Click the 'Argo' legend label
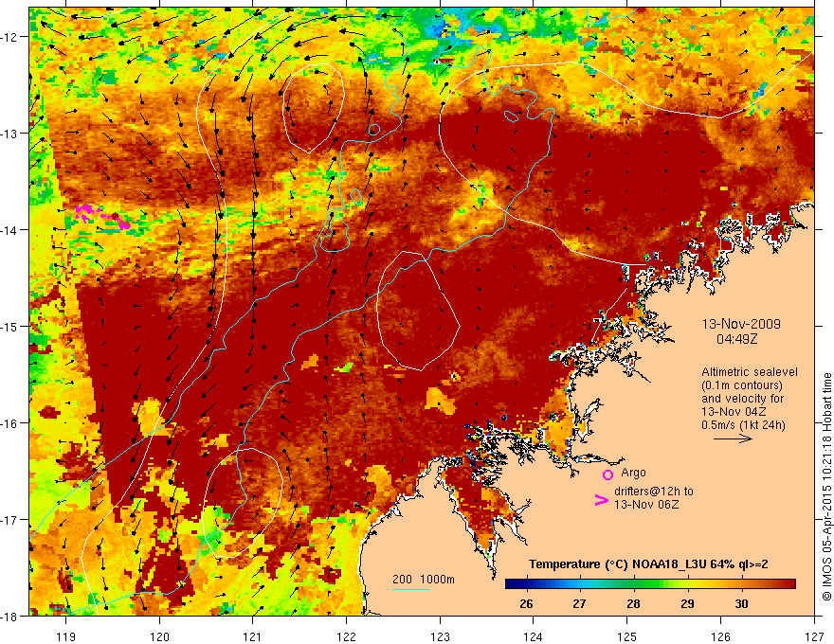The height and width of the screenshot is (644, 834). [633, 473]
